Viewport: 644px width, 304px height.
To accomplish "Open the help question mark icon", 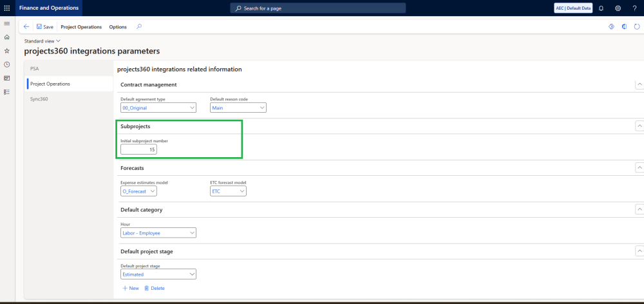I will pos(634,8).
